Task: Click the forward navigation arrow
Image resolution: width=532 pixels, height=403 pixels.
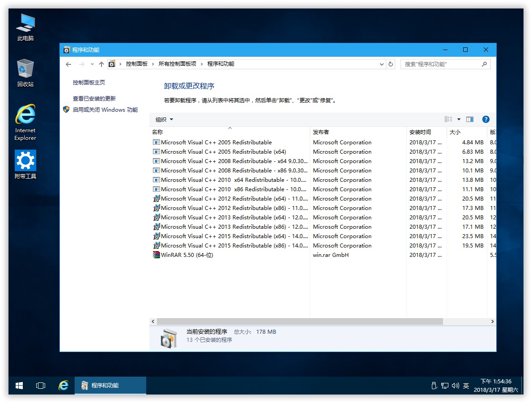Action: (x=81, y=64)
